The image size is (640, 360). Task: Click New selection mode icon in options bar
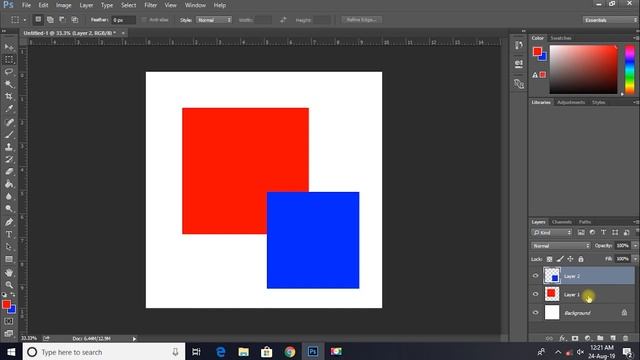tap(38, 20)
